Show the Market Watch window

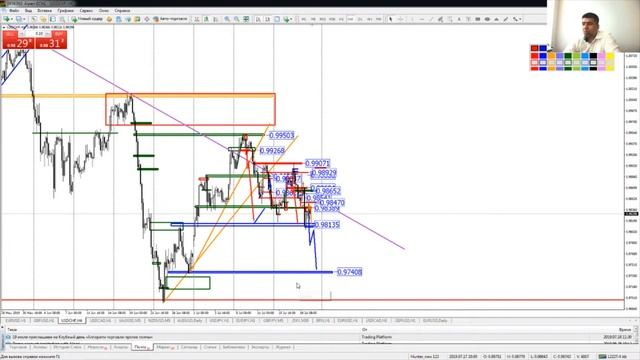coord(34,19)
